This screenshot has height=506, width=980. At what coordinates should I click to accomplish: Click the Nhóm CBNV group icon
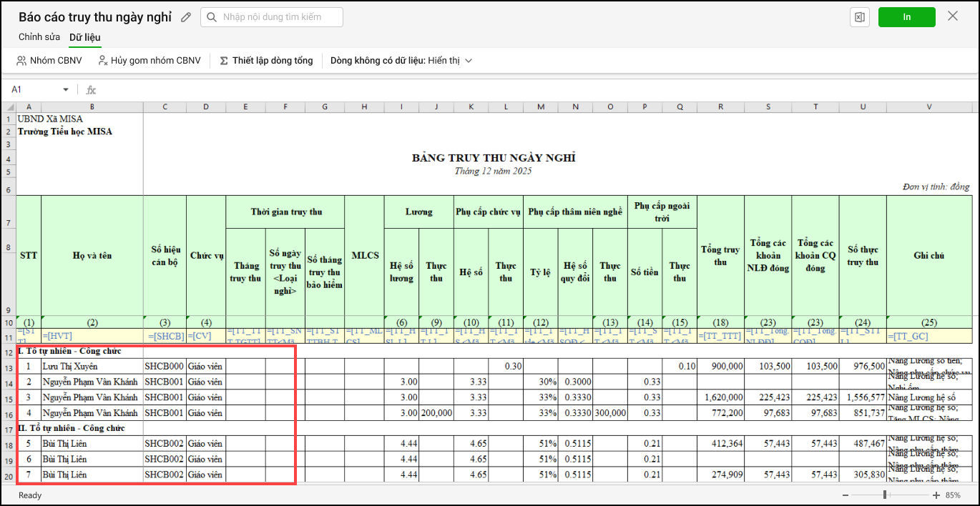(21, 61)
